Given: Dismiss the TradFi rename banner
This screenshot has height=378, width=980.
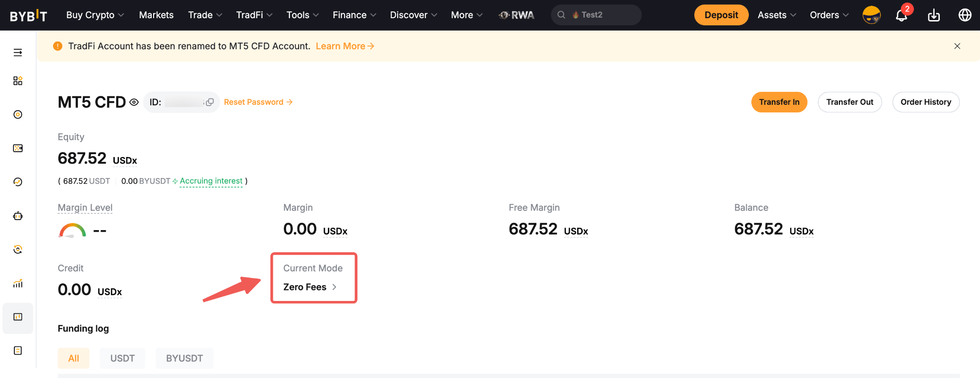Looking at the screenshot, I should [x=957, y=46].
